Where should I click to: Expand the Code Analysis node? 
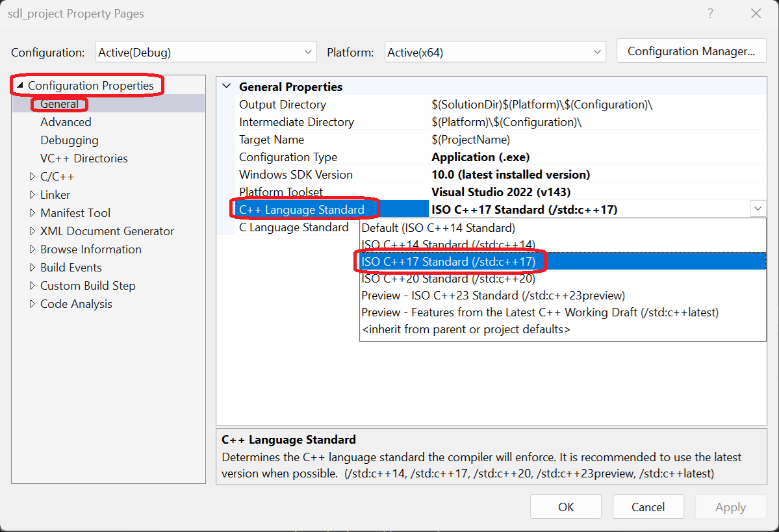[33, 304]
